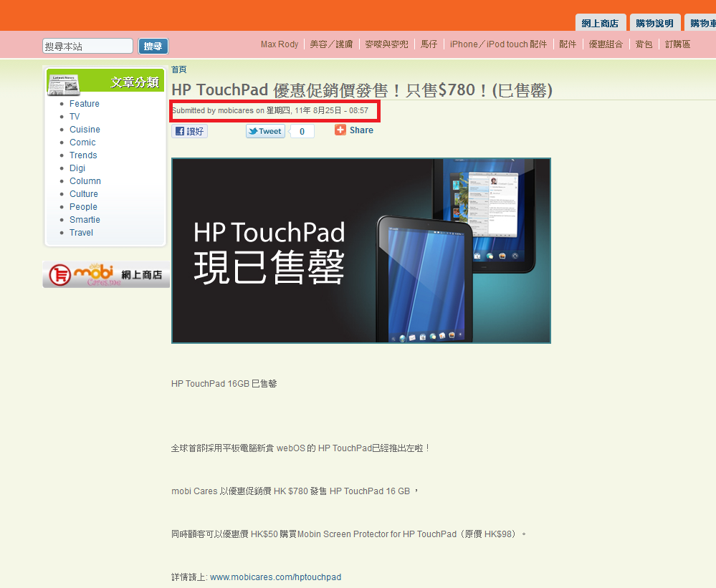Open the www.mobicares.com/hptouchpad link
Viewport: 716px width, 588px height.
tap(275, 577)
